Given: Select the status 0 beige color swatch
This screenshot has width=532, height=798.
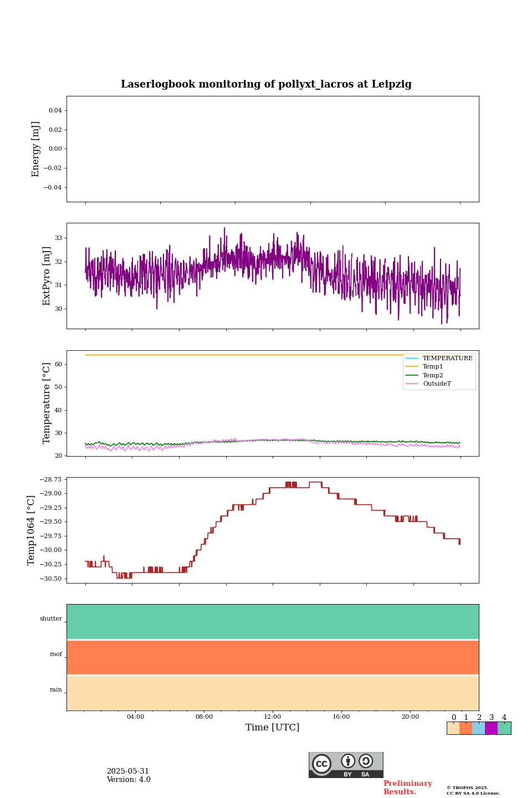Looking at the screenshot, I should pyautogui.click(x=453, y=728).
